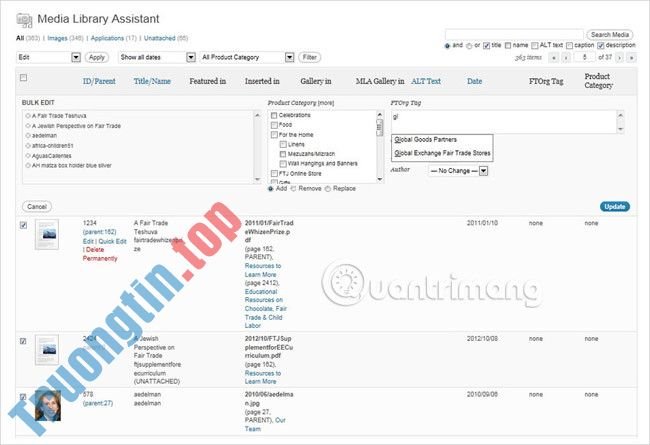Check the Wall Hangings and Banners category
The width and height of the screenshot is (650, 445).
click(283, 164)
